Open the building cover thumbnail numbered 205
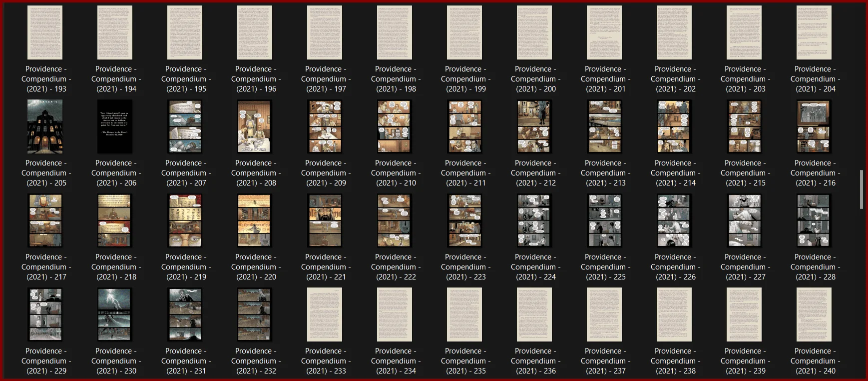This screenshot has height=381, width=868. (45, 126)
